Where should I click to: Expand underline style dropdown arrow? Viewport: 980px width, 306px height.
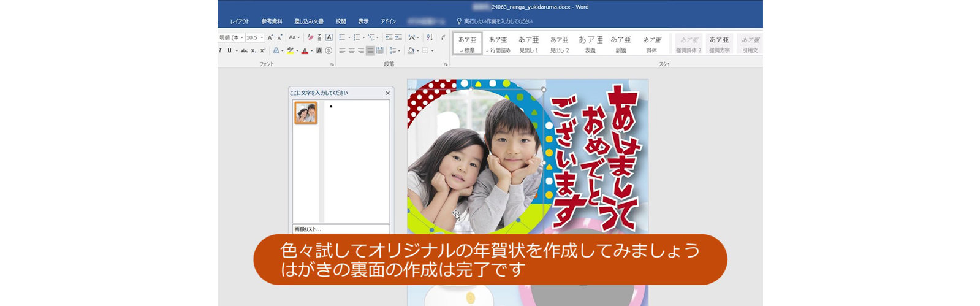pyautogui.click(x=237, y=51)
